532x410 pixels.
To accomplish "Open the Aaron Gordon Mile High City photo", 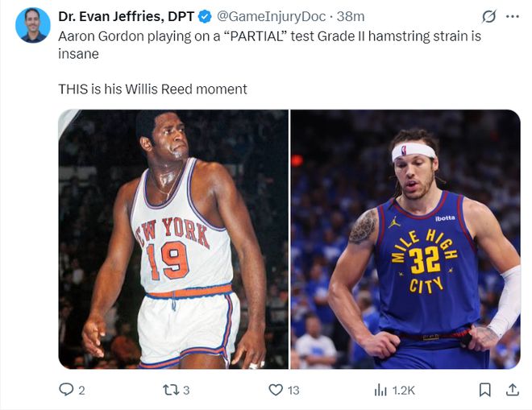I will click(405, 239).
